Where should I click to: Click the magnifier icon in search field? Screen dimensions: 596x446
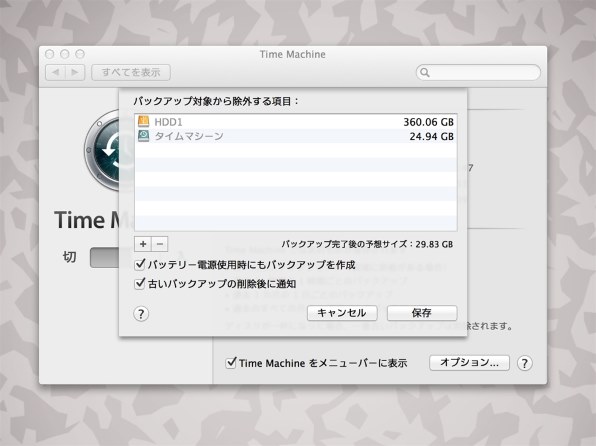[x=425, y=73]
